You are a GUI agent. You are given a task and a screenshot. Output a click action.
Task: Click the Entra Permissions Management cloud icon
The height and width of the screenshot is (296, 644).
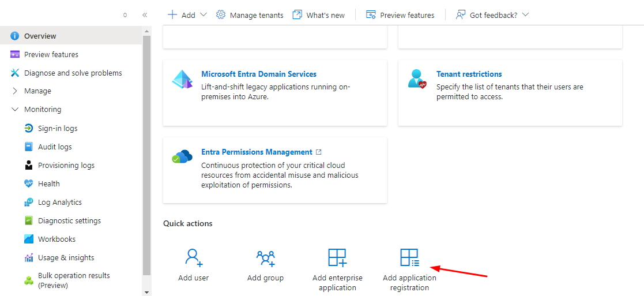tap(182, 156)
